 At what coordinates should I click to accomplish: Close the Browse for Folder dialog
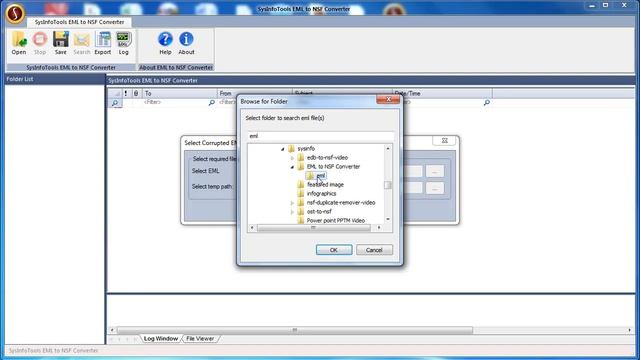(x=388, y=99)
